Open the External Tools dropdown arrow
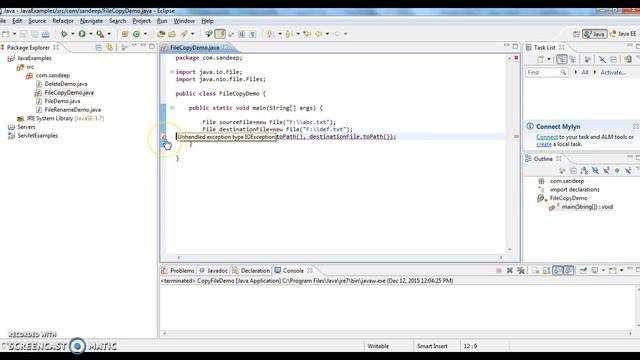Image resolution: width=640 pixels, height=360 pixels. pos(109,34)
